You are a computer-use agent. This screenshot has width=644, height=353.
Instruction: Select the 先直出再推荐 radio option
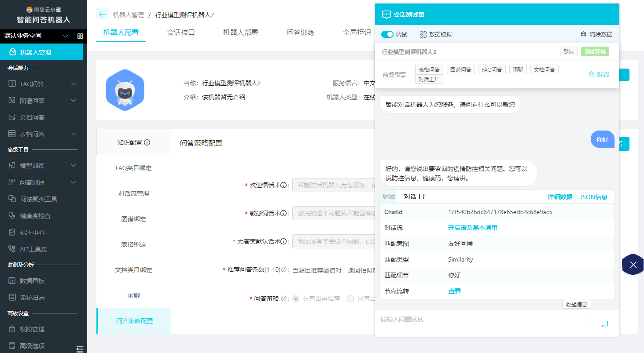pos(296,299)
